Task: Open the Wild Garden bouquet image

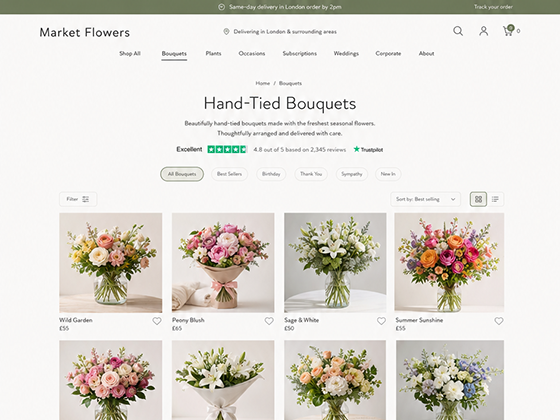Action: (x=111, y=263)
